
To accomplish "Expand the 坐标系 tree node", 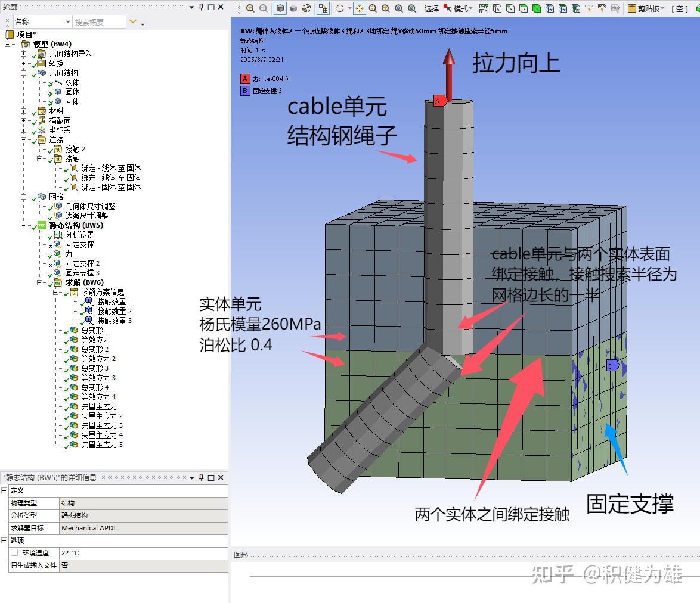I will (x=23, y=130).
